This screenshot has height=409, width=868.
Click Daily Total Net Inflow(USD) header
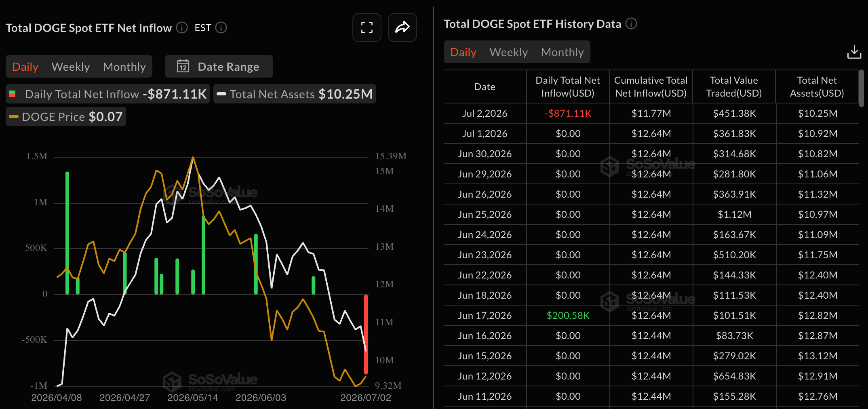coord(568,86)
